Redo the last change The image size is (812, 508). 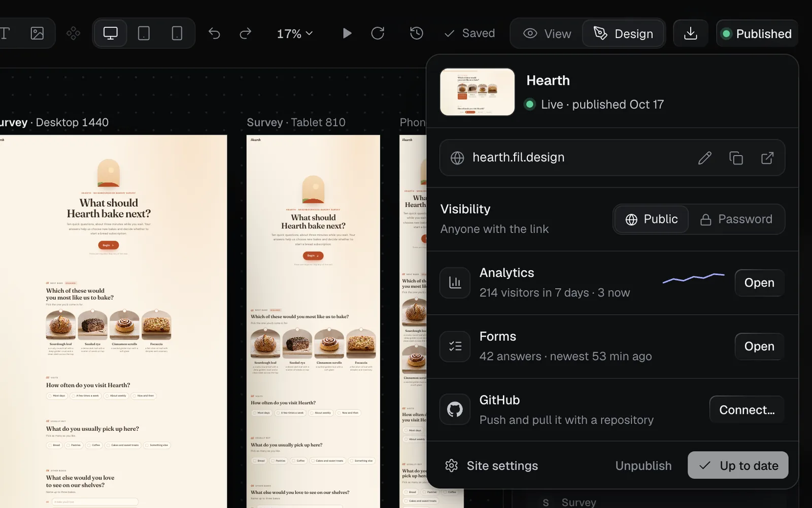[x=246, y=34]
